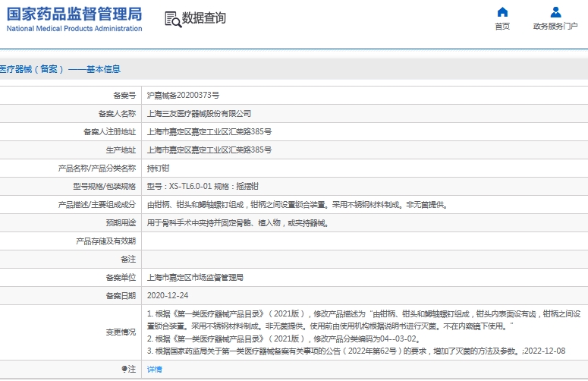Screen dimensions: 588x381
Task: Click the 国家药品监督管理局 logo
Action: coord(74,14)
